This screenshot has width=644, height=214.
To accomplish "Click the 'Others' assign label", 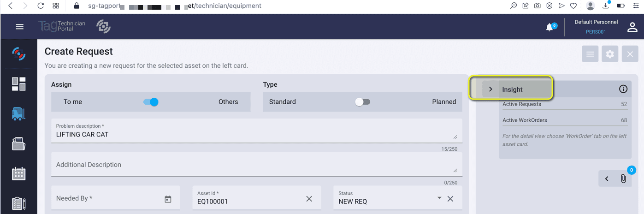I will click(x=228, y=102).
